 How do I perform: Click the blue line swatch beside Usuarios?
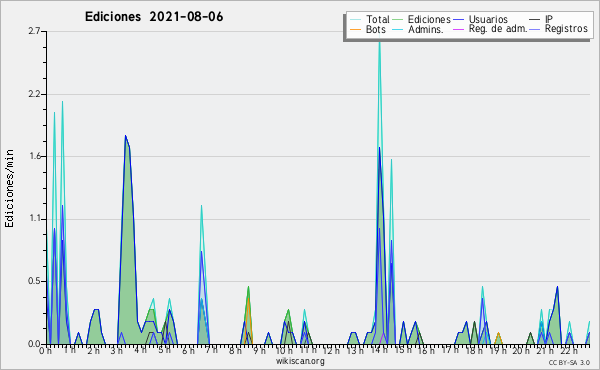tap(458, 20)
